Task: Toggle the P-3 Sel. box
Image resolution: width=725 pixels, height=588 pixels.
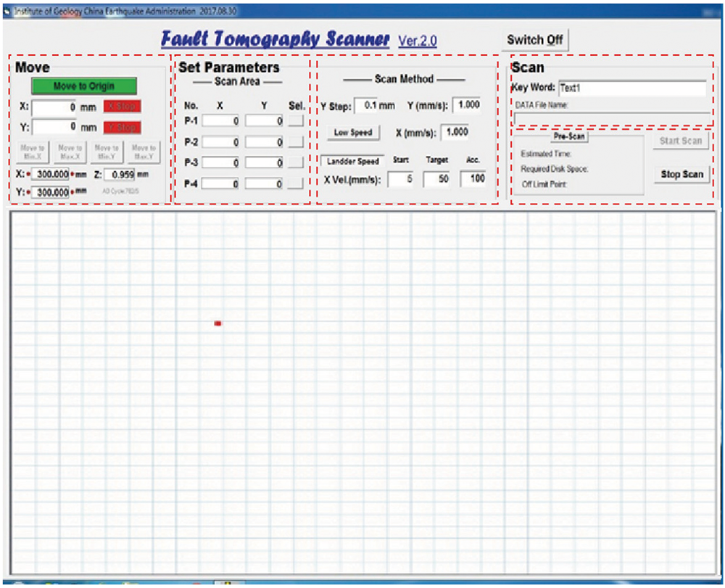Action: pos(296,162)
